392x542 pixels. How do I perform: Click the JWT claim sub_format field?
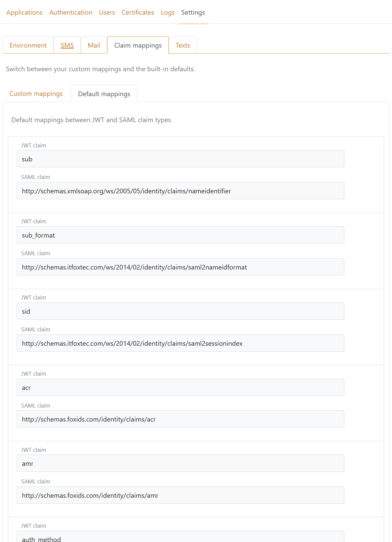click(x=180, y=235)
